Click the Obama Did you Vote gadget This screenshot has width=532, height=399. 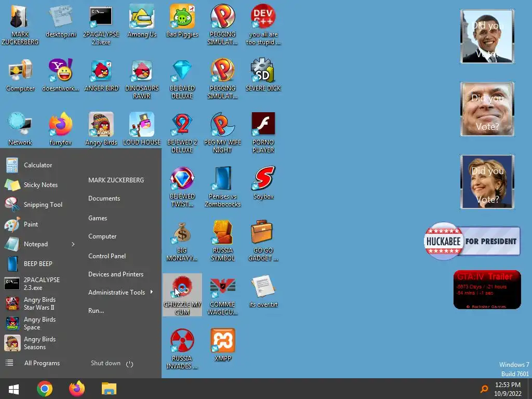point(487,36)
